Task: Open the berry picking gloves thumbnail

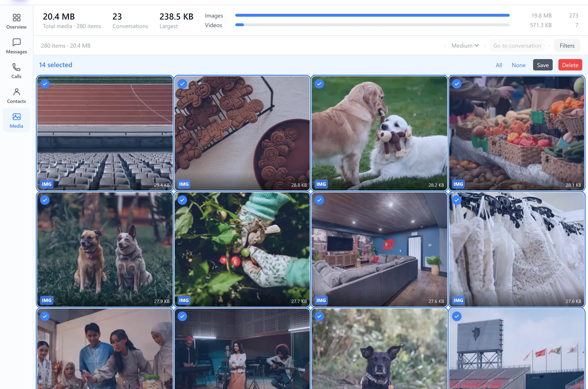Action: [242, 249]
